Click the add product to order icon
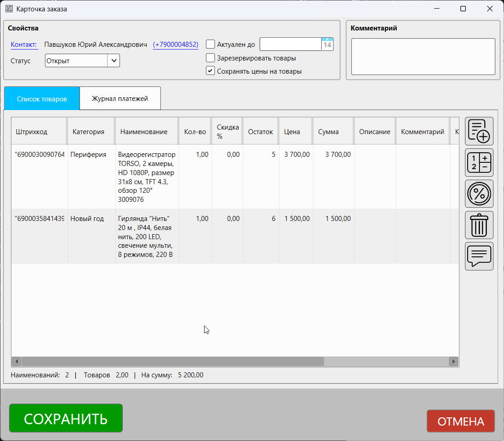Screen dimensions: 504x441 coord(479,131)
